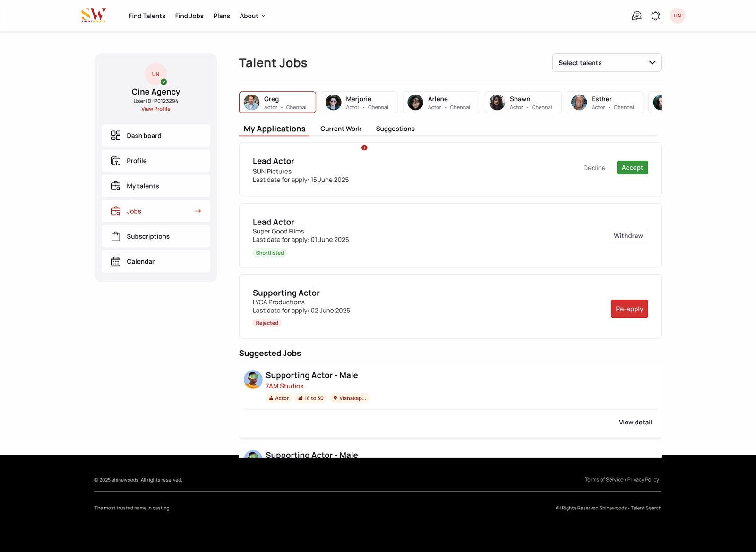Click the Cine Agency UN profile avatar
This screenshot has height=552, width=756.
(155, 74)
